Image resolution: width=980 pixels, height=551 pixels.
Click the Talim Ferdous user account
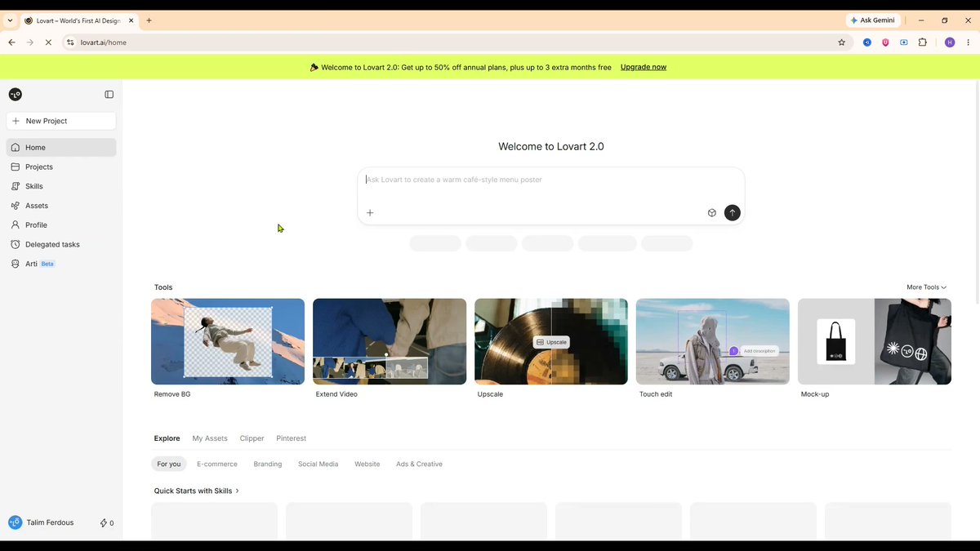click(x=41, y=522)
